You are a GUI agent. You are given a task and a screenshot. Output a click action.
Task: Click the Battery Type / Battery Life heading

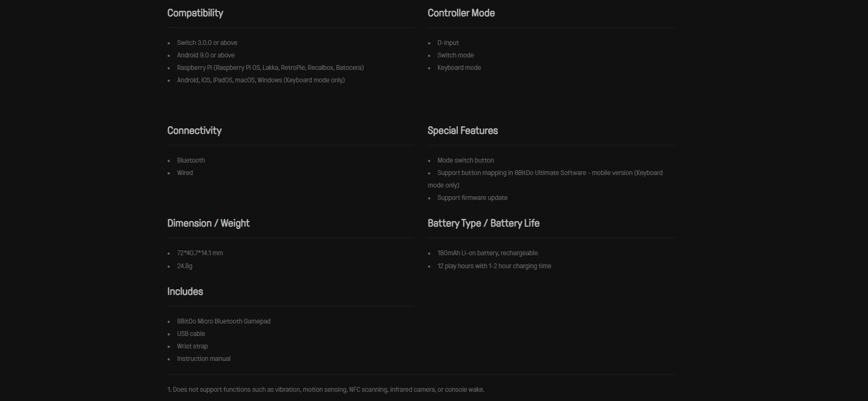coord(483,223)
